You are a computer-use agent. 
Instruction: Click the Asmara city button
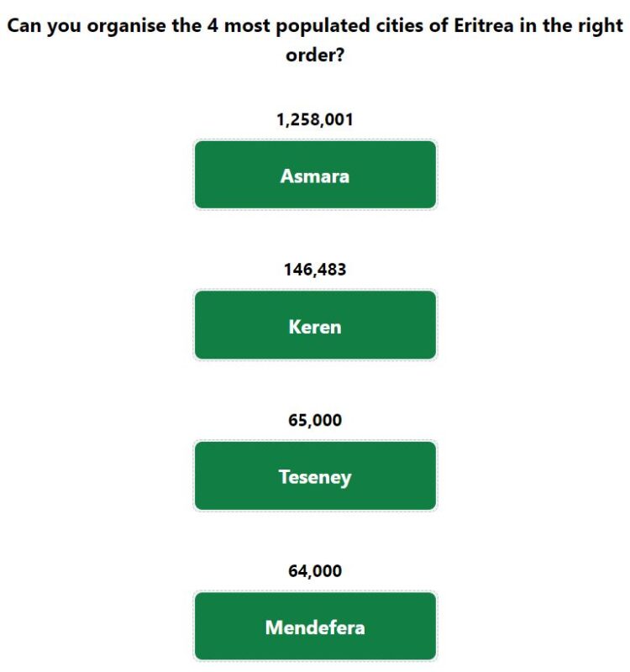click(x=315, y=175)
